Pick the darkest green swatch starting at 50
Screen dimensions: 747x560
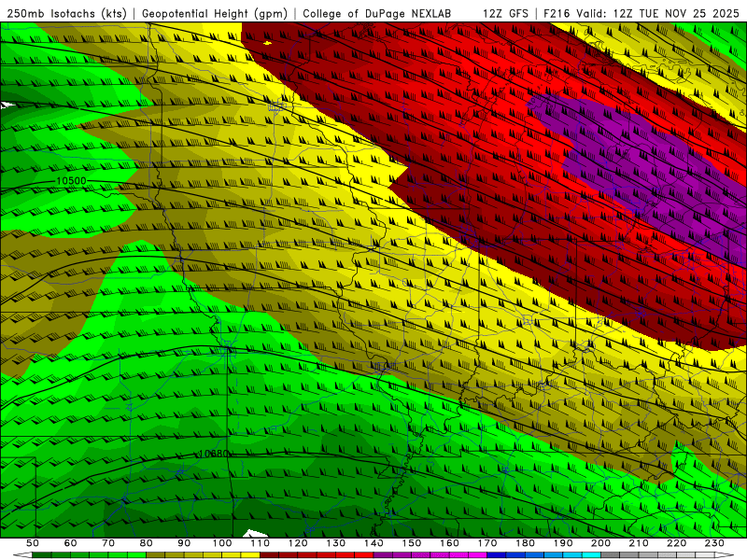pos(41,554)
